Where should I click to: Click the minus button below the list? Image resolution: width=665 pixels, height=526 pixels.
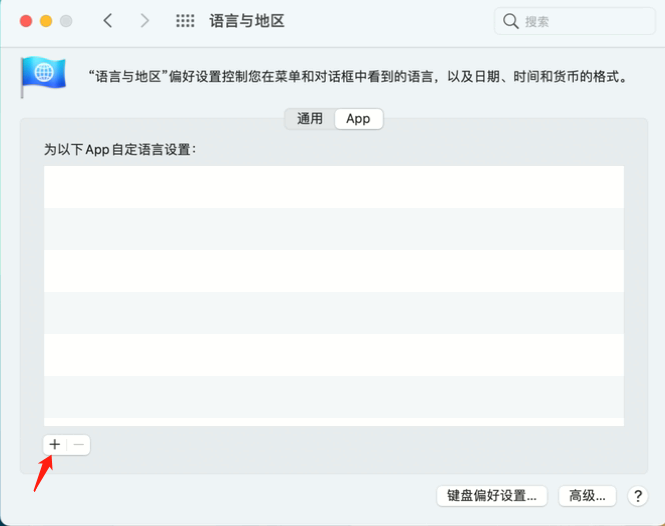79,444
